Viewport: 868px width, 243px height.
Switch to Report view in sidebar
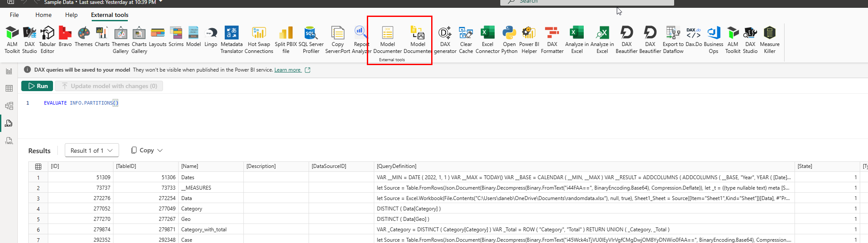pyautogui.click(x=9, y=71)
